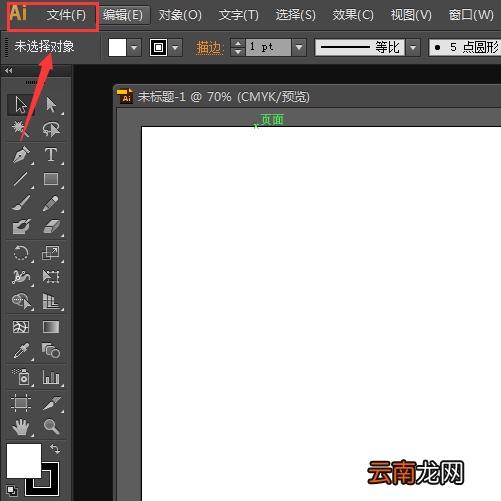Select the Rotate tool
Viewport: 501px width, 501px height.
pyautogui.click(x=21, y=253)
